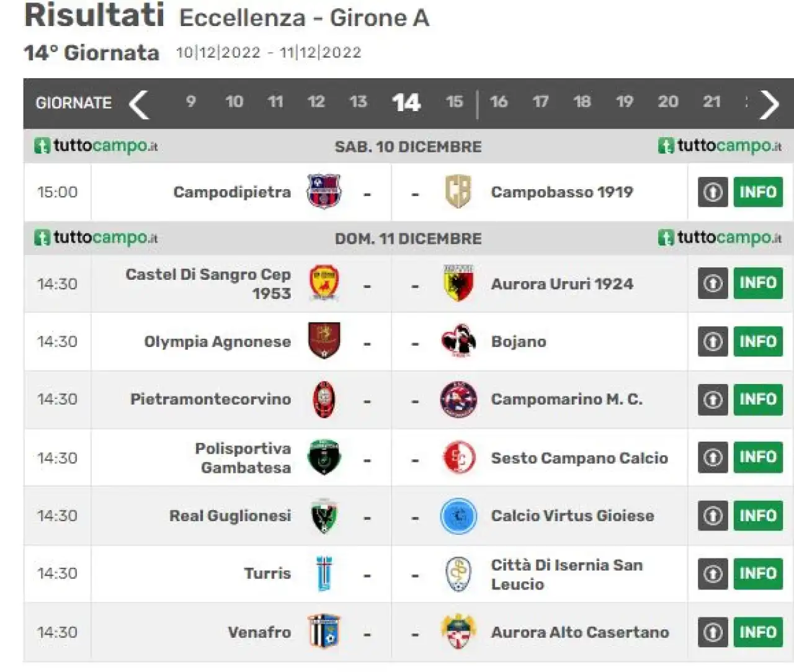Open the Pietramontecorvino team link
Screen dimensions: 794x672
pos(210,399)
